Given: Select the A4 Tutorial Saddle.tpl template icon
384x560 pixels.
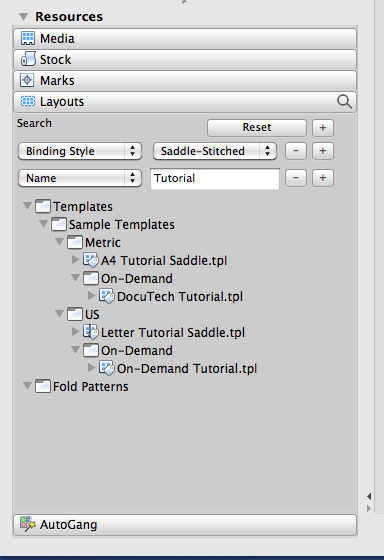Looking at the screenshot, I should click(x=91, y=260).
